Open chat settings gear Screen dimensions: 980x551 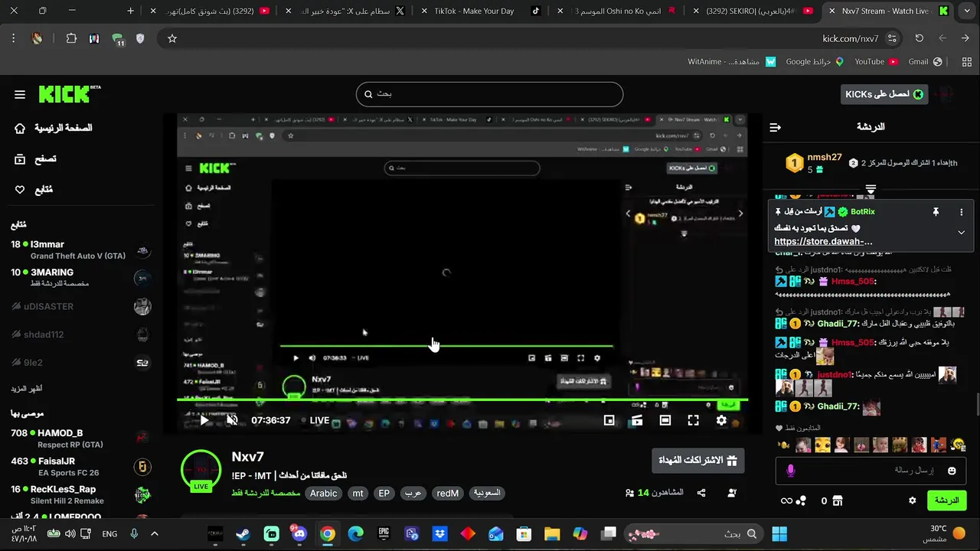(912, 500)
